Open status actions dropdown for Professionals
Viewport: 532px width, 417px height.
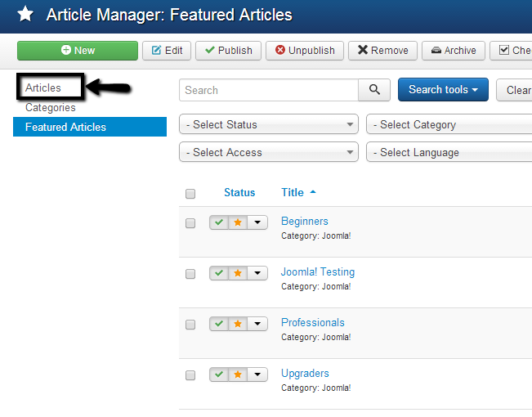(x=257, y=324)
